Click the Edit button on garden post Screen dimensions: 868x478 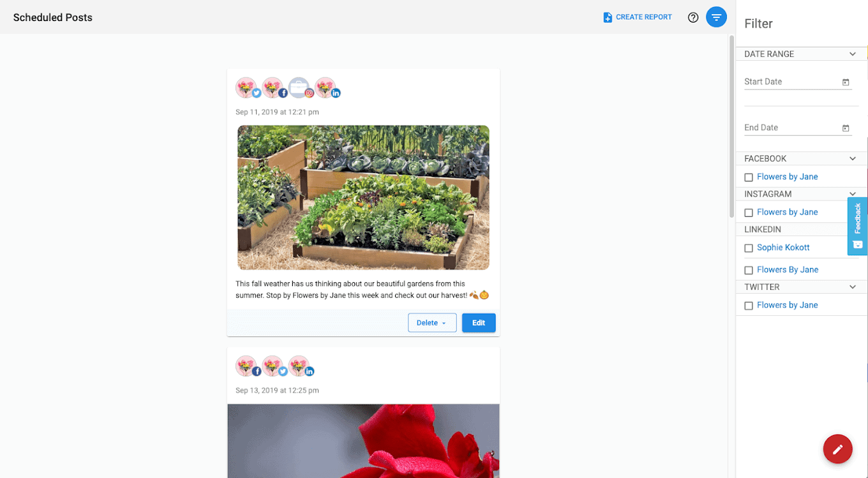(x=479, y=323)
